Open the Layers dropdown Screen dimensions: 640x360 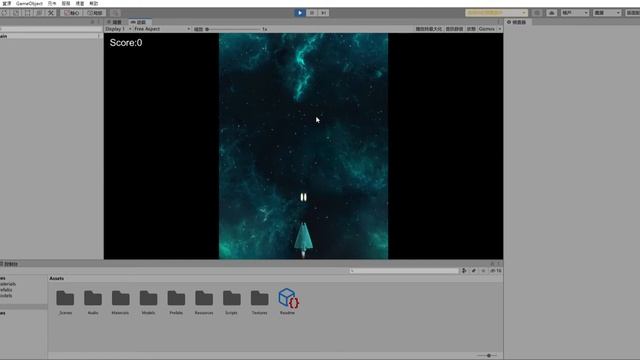tap(607, 13)
